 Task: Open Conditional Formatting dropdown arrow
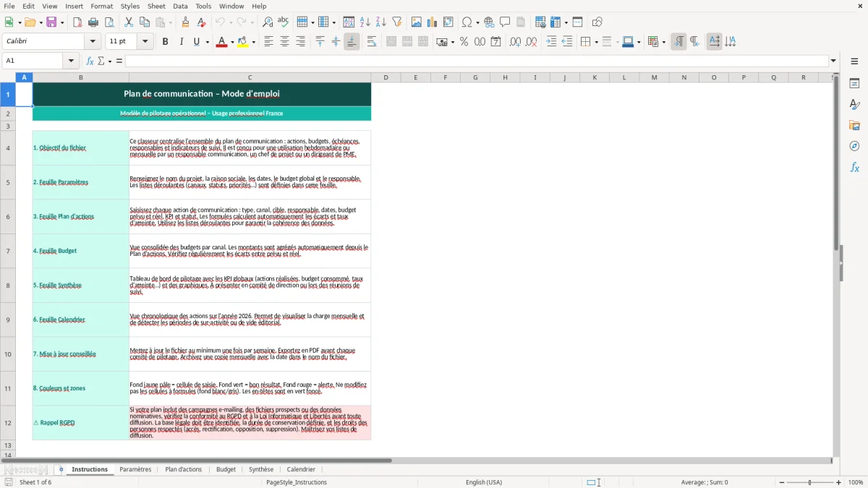pos(663,42)
